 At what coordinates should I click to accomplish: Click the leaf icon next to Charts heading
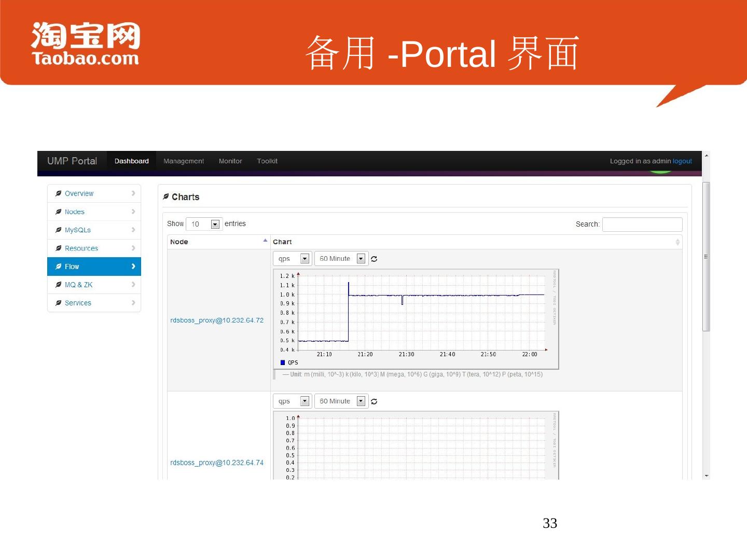[x=166, y=197]
